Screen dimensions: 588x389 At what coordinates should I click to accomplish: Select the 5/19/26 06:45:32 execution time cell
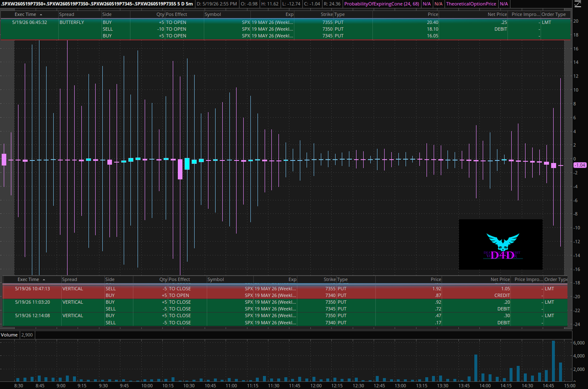click(x=30, y=22)
